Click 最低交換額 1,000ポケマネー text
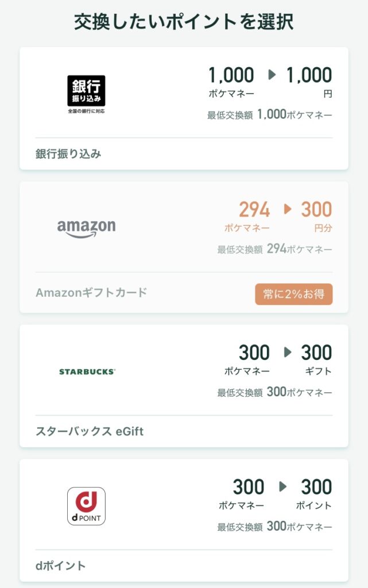 tap(269, 115)
